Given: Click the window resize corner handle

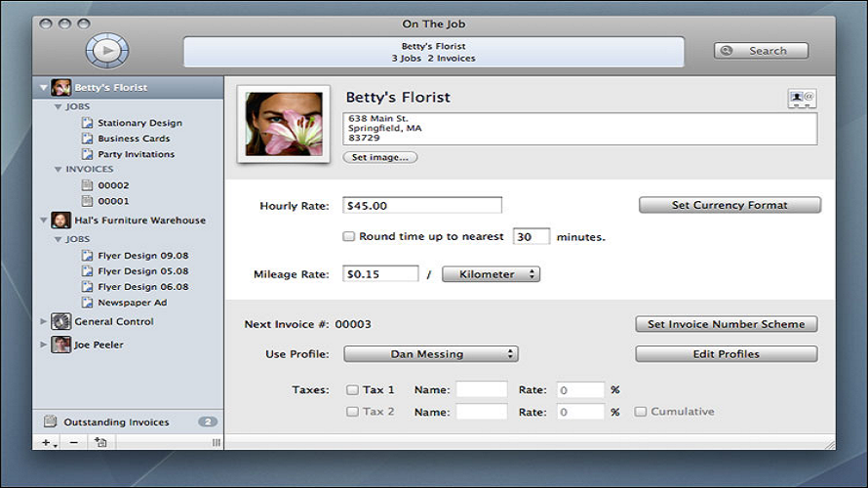Looking at the screenshot, I should point(830,444).
